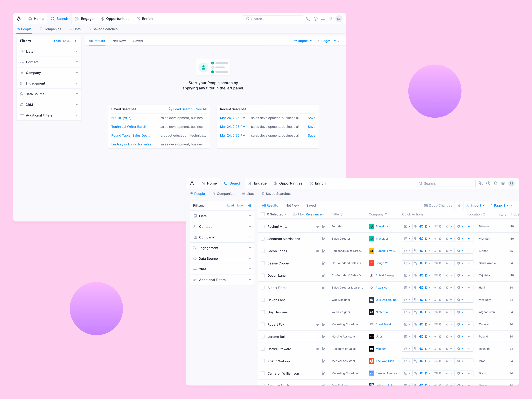This screenshot has width=532, height=399.
Task: Open Opportunities tab in back window
Action: pos(115,19)
